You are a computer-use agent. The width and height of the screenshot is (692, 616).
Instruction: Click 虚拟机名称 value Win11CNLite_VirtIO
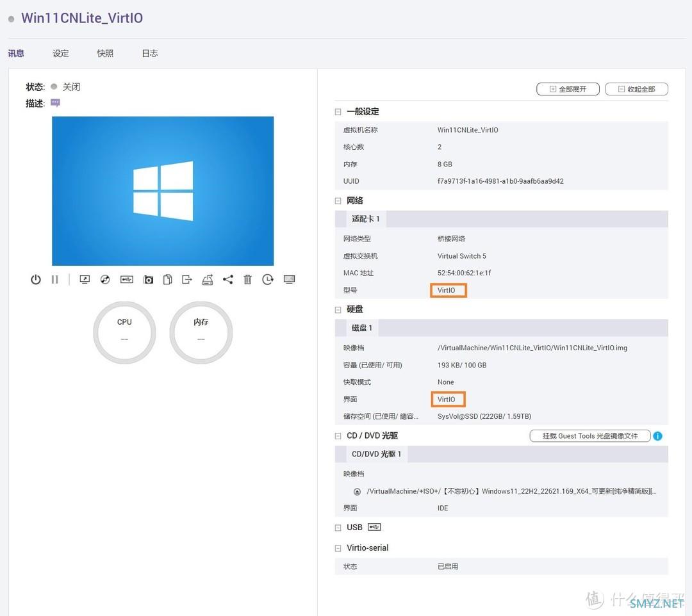point(468,129)
